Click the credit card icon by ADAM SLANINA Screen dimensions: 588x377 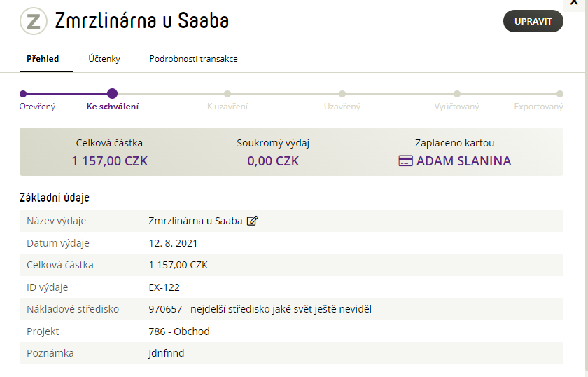pos(405,160)
